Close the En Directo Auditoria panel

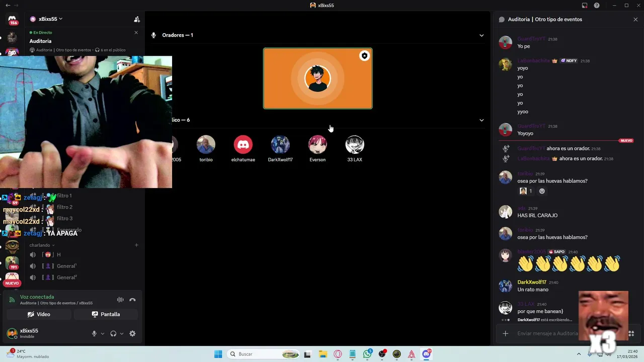point(136,33)
